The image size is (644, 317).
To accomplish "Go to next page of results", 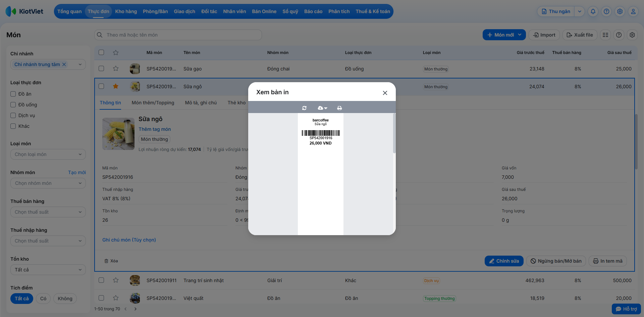I will pos(136,309).
